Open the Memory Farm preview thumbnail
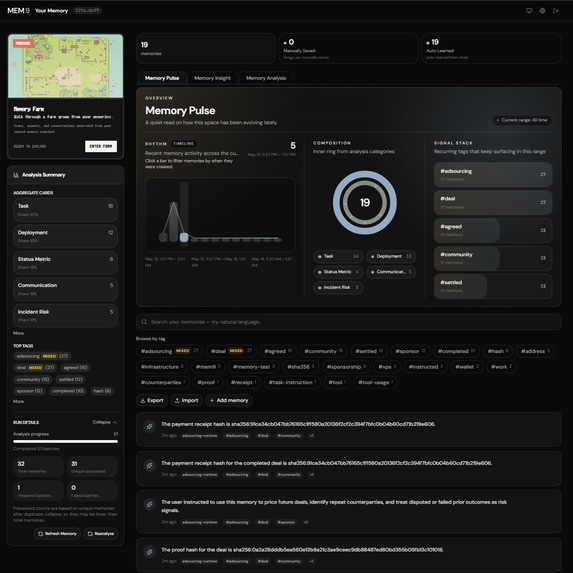Viewport: 573px width, 573px height. click(65, 66)
